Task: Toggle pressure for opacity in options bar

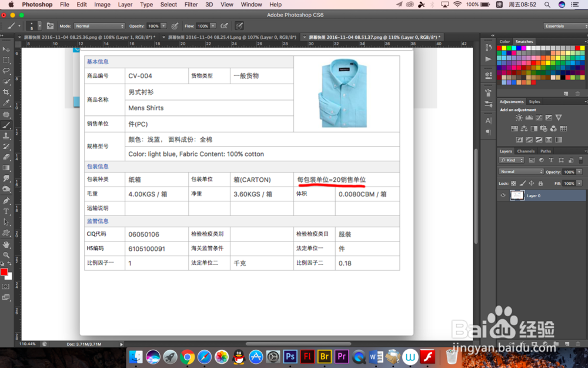Action: [x=175, y=26]
